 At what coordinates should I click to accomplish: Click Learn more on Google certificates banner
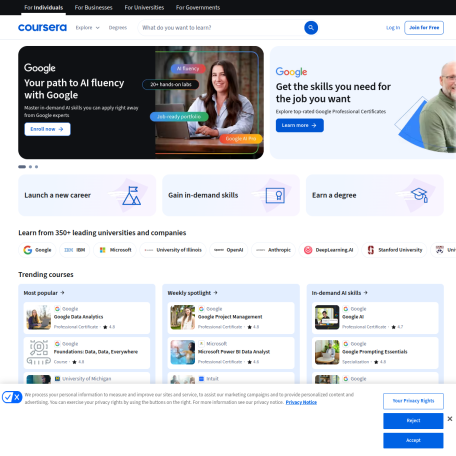tap(299, 125)
